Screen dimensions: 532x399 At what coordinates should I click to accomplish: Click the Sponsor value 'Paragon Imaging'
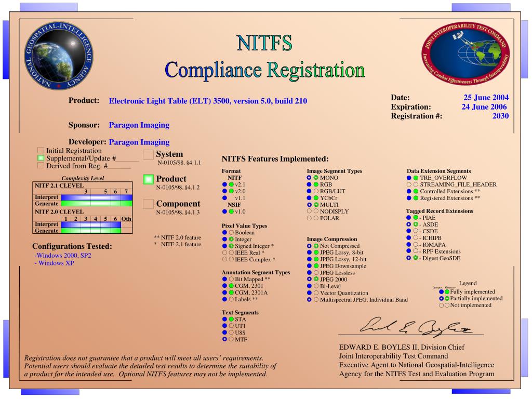pos(139,125)
